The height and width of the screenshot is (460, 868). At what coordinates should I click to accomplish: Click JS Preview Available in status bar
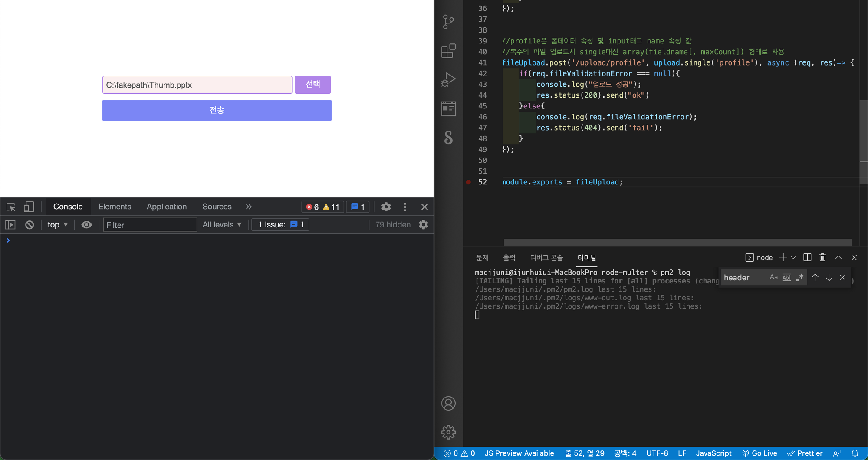pos(519,453)
